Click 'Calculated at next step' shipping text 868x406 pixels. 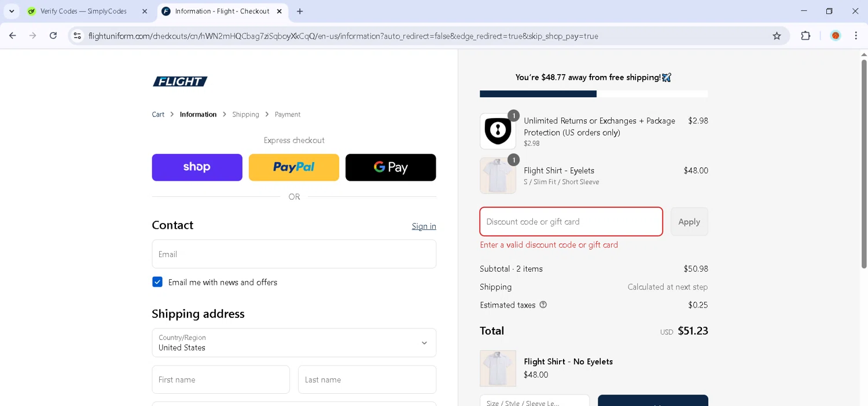(668, 287)
